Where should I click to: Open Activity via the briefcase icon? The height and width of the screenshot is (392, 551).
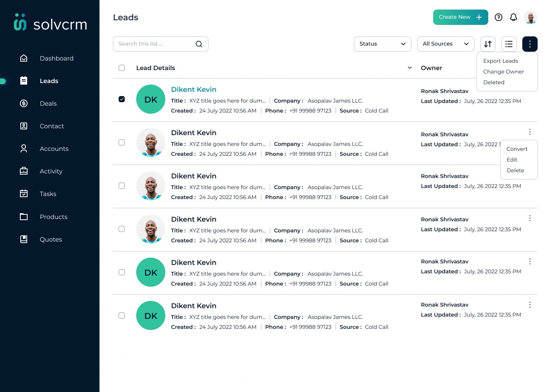[24, 171]
